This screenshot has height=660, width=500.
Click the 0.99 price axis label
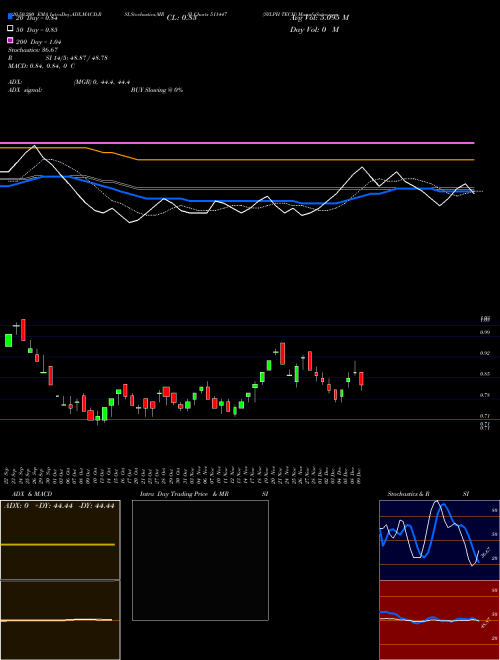tap(485, 332)
